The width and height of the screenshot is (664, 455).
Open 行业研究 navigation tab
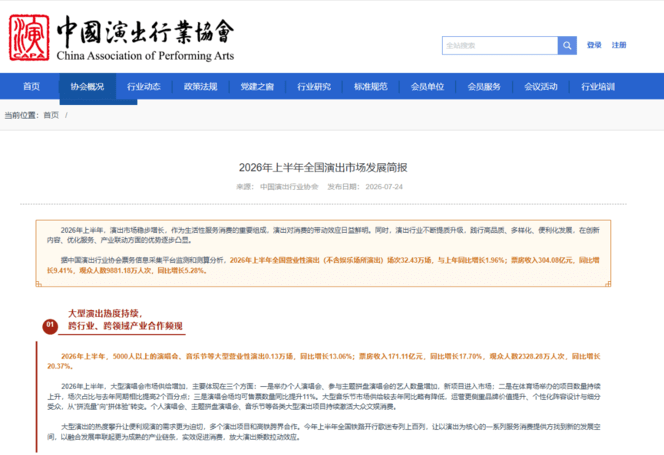[314, 86]
